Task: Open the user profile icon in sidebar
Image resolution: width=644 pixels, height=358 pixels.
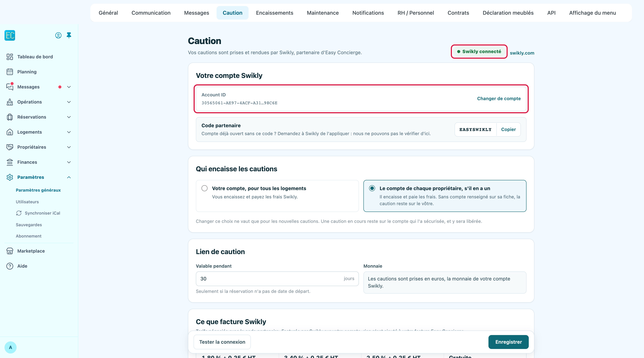Action: tap(58, 35)
